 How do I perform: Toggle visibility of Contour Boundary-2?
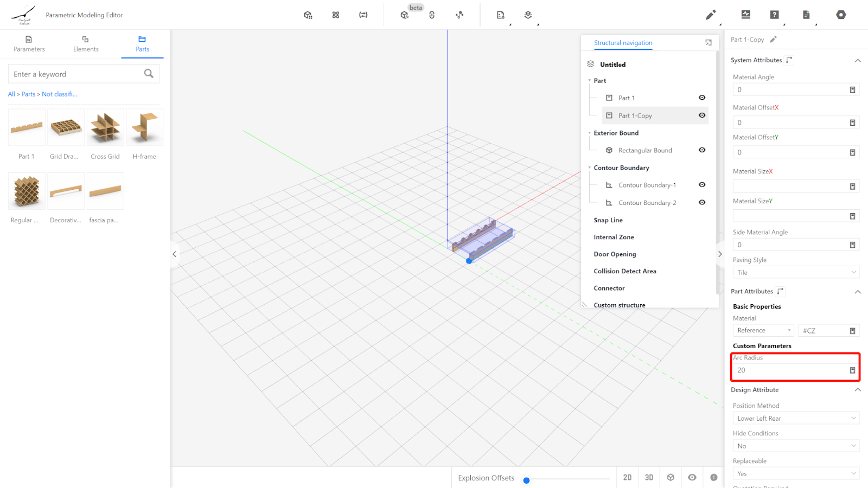point(702,202)
